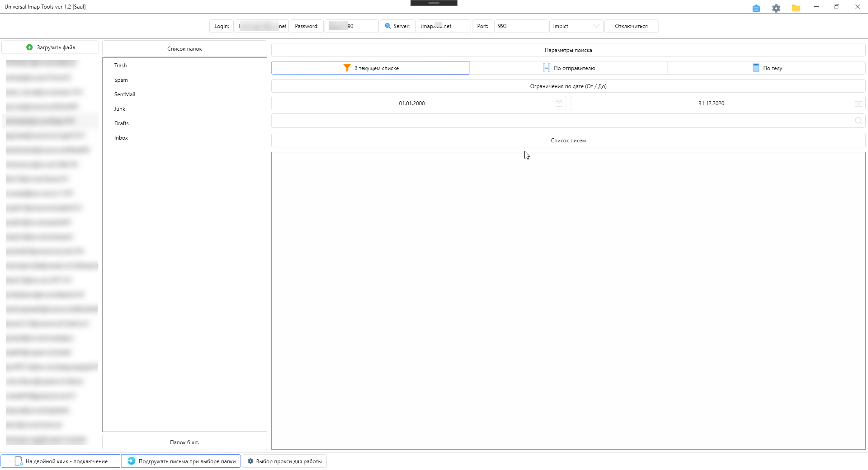The height and width of the screenshot is (470, 868).
Task: Expand the Impict connection type dropdown
Action: pos(596,26)
